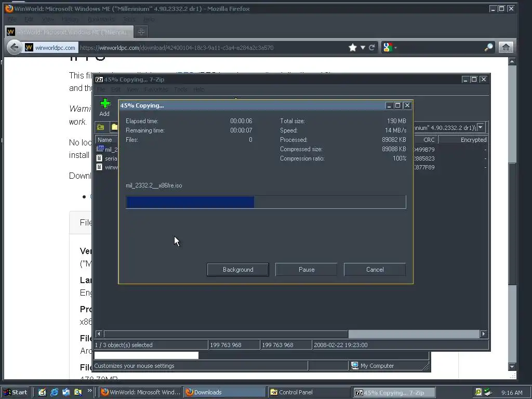This screenshot has width=532, height=399.
Task: Click the green Add button in 7-Zip
Action: click(105, 108)
